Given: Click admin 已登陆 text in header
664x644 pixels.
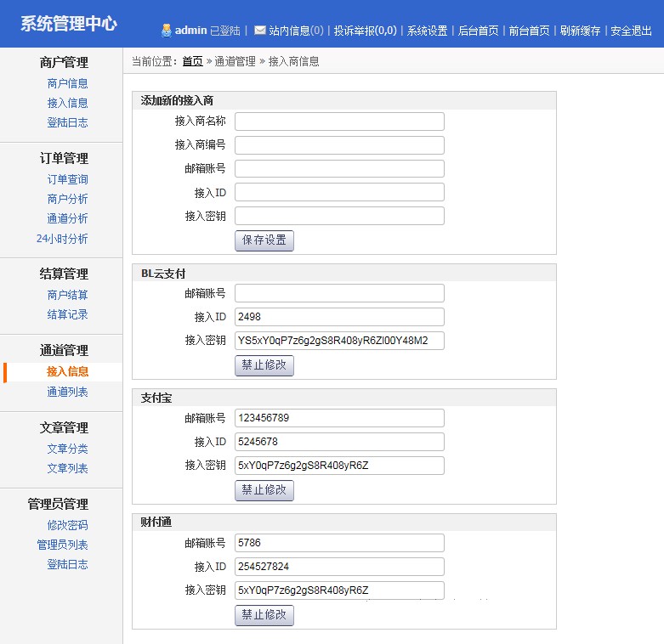Looking at the screenshot, I should click(207, 31).
